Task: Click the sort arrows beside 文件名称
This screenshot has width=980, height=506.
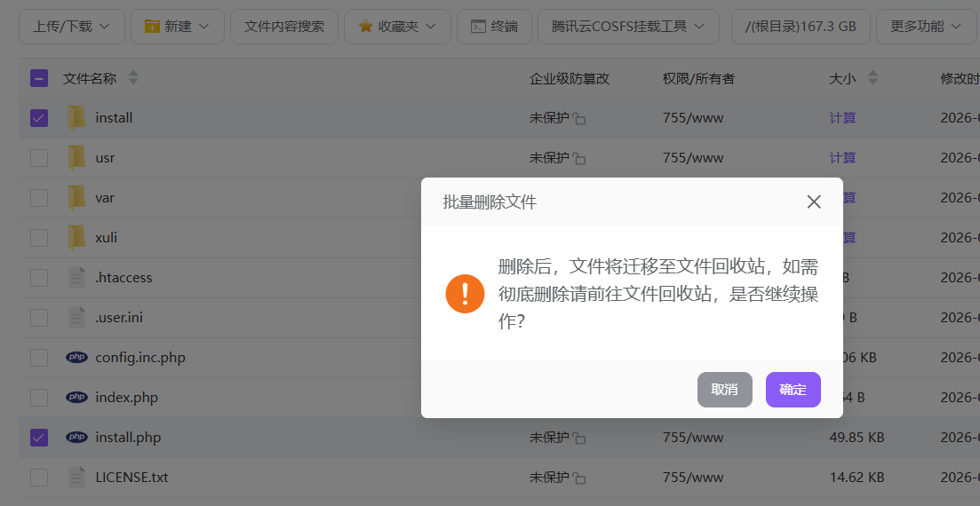Action: coord(133,78)
